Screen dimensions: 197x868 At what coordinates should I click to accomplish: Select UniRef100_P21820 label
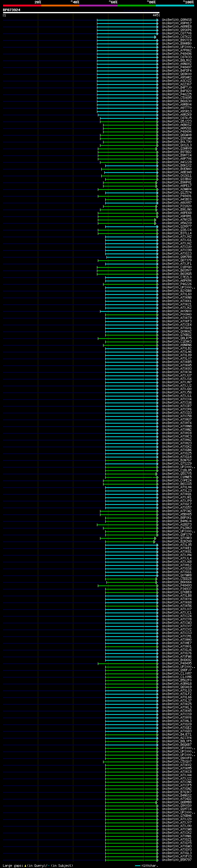(x=177, y=206)
